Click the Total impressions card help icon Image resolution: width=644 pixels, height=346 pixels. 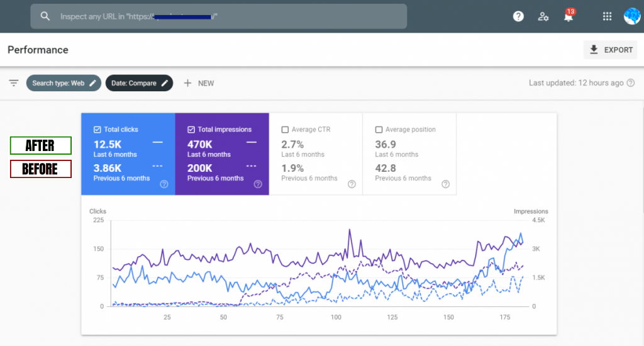coord(258,184)
